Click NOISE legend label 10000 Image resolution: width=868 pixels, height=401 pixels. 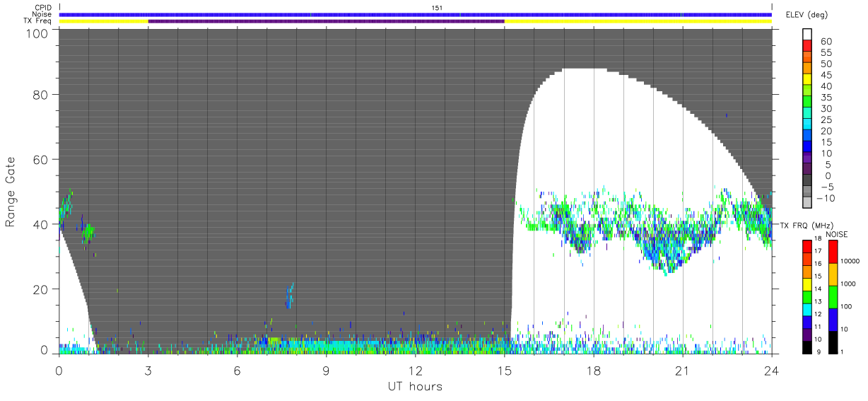849,262
